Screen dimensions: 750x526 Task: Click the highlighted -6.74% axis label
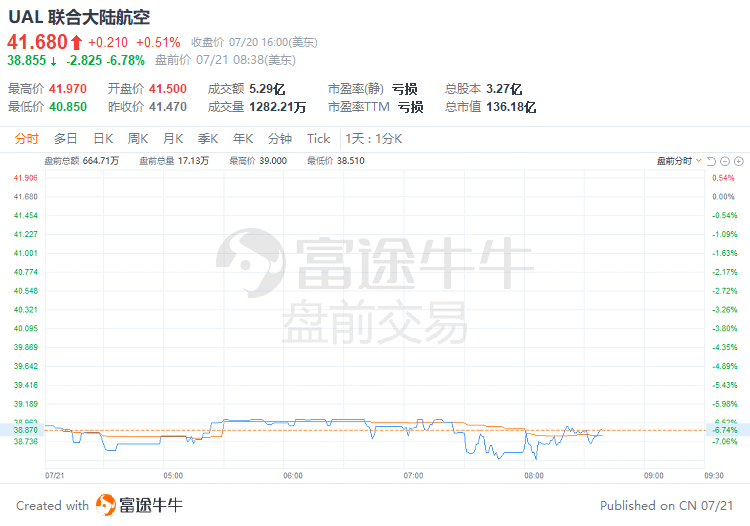(x=725, y=430)
